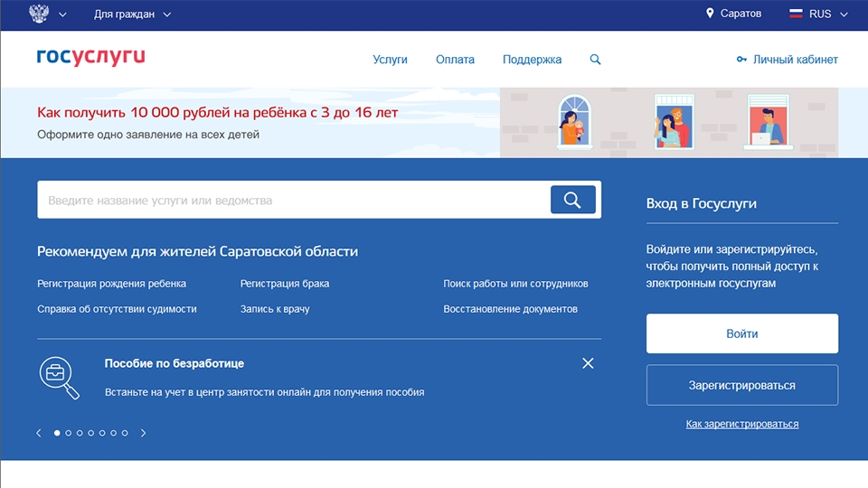Select the second carousel dot
This screenshot has width=868, height=488.
tap(68, 433)
